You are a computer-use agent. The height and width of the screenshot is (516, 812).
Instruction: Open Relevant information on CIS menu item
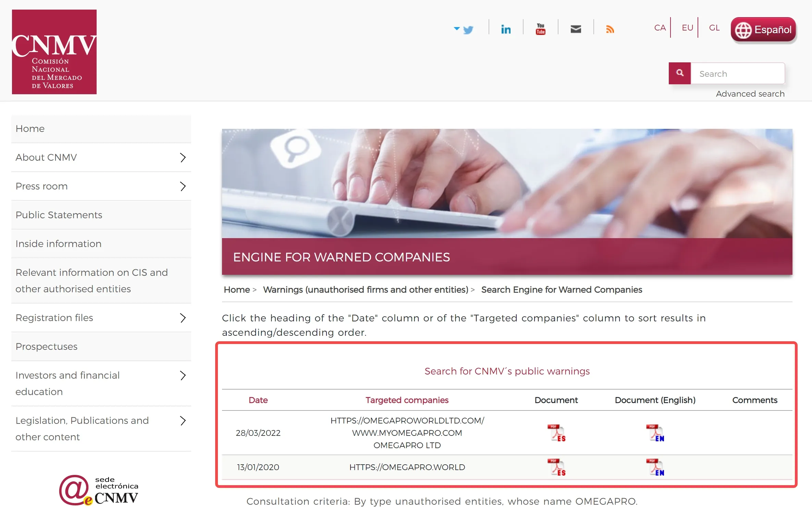101,281
